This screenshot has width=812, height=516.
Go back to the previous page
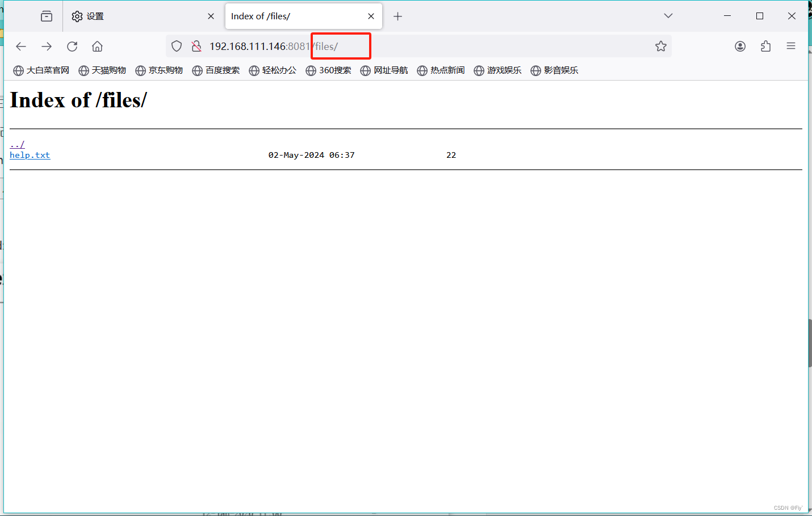point(21,47)
